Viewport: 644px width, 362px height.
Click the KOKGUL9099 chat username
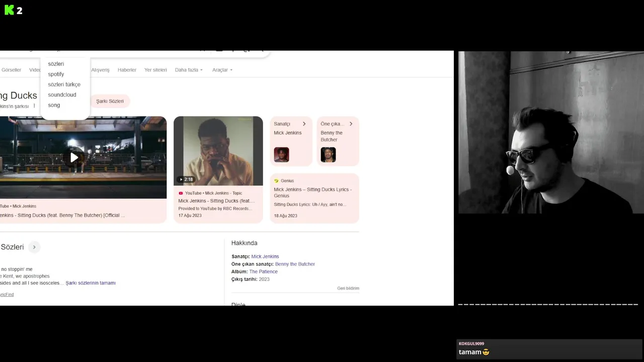click(x=471, y=344)
